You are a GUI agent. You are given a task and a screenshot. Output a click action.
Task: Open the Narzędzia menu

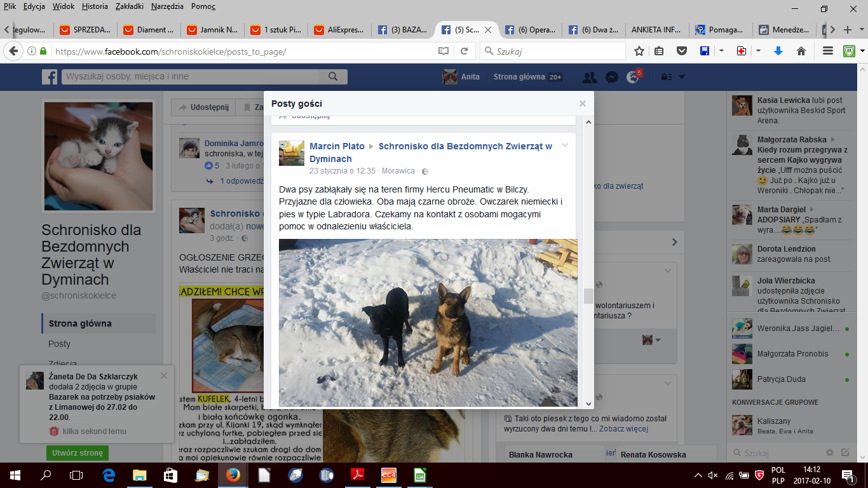coord(167,6)
